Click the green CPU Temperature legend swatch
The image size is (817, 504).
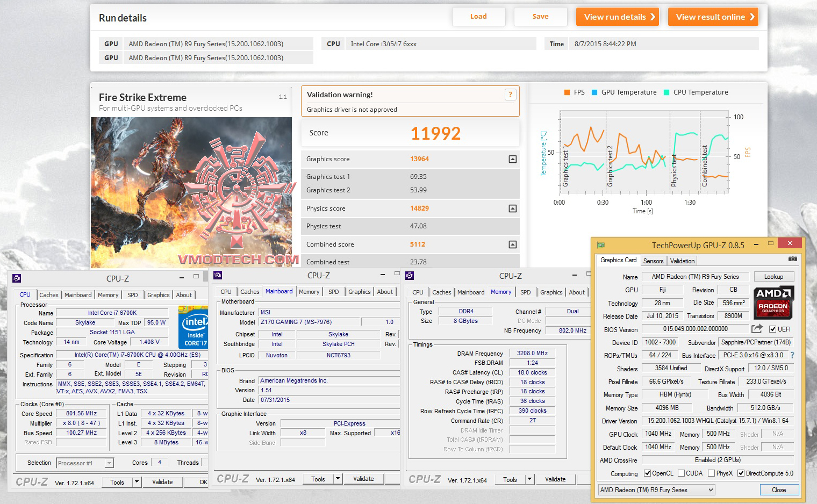tap(666, 92)
